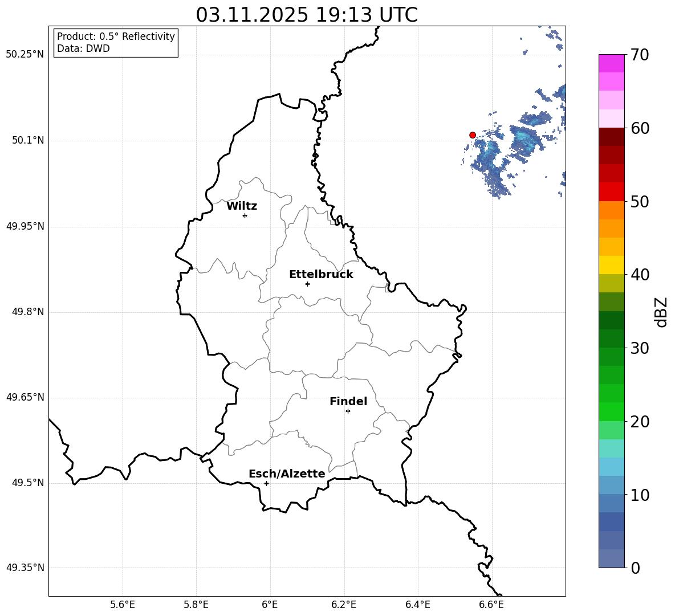Click the slate blue bottom colorbar segment

(611, 558)
